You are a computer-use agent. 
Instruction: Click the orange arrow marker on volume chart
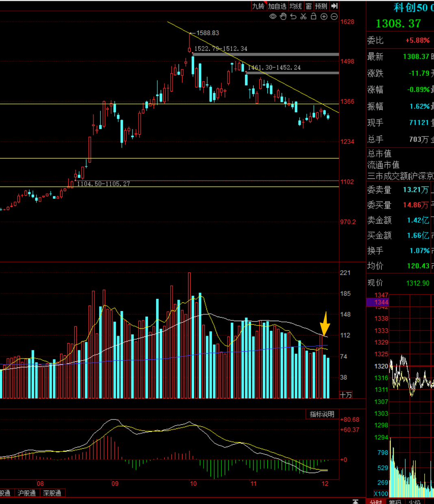click(x=325, y=324)
